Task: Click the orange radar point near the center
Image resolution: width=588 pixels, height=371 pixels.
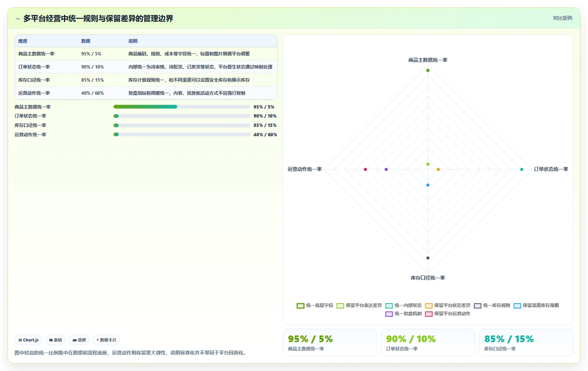Action: click(x=438, y=170)
